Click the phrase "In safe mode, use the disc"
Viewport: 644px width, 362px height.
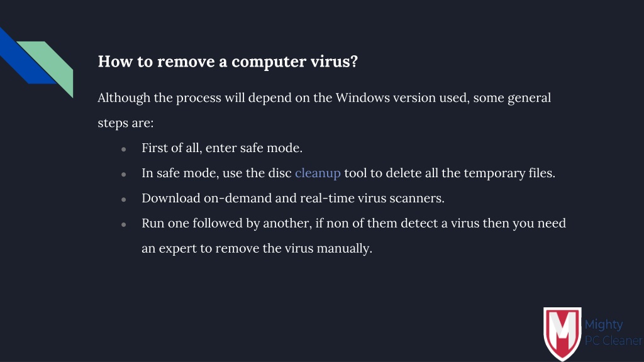(x=216, y=173)
